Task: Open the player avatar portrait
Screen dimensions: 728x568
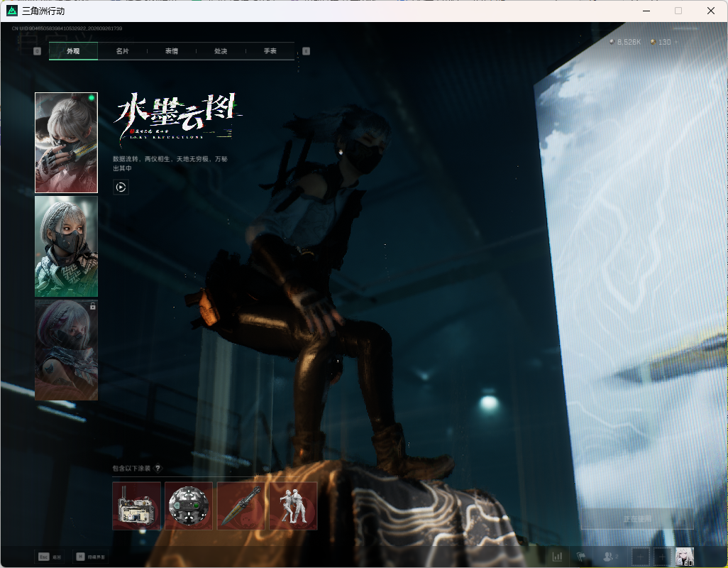Action: pos(684,557)
